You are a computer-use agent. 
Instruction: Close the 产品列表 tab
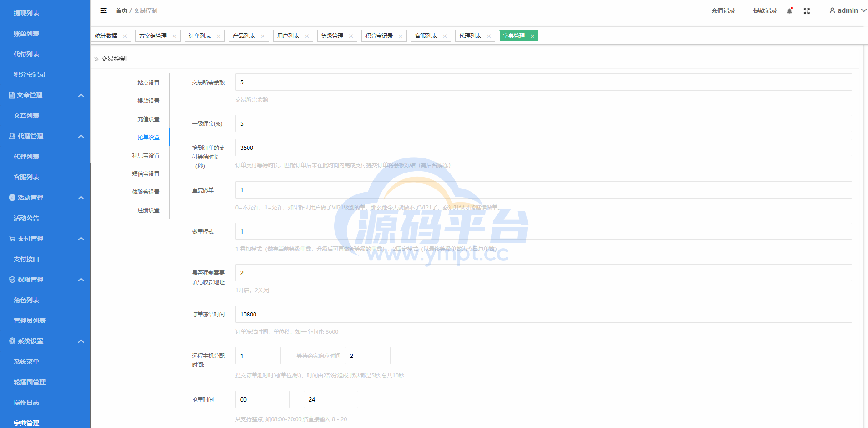coord(263,36)
